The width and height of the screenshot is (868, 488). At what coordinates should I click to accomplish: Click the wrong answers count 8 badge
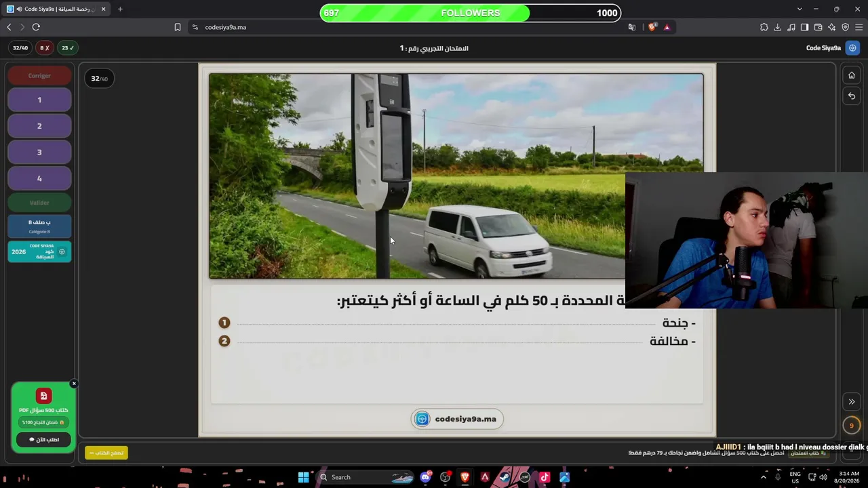45,48
